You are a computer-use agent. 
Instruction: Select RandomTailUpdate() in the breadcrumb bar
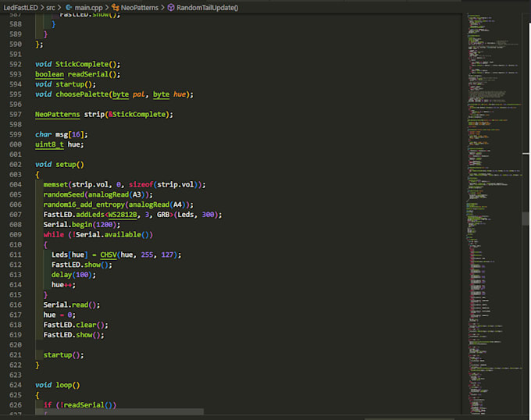[208, 7]
